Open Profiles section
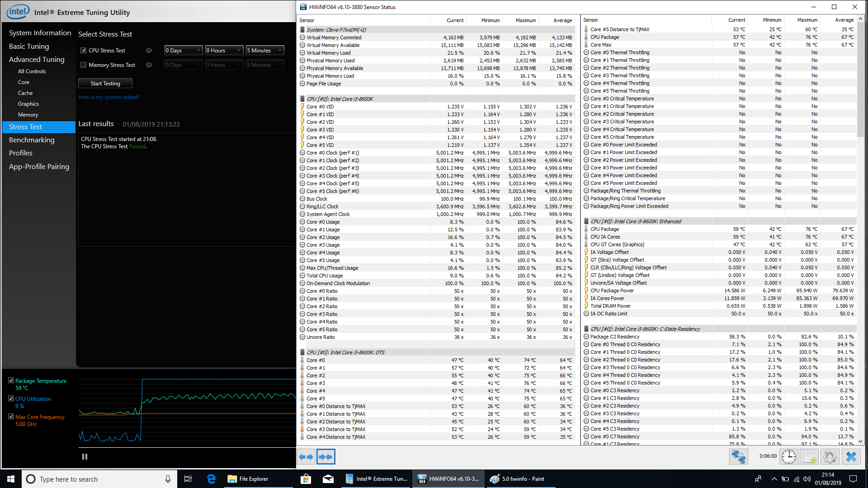Screen dimensions: 868x488 pyautogui.click(x=21, y=153)
